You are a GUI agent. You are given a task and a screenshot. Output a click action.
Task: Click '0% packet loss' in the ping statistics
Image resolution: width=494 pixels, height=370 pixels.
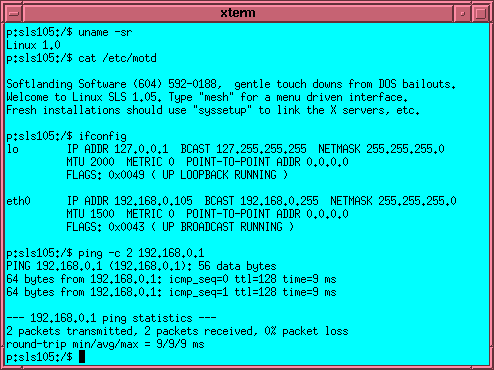(x=306, y=331)
